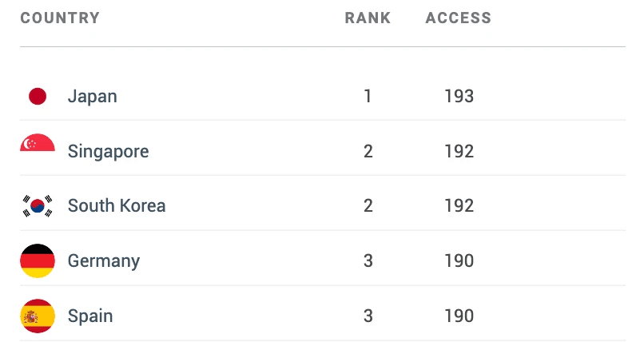Sort by the RANK column header
644x342 pixels.
tap(368, 18)
